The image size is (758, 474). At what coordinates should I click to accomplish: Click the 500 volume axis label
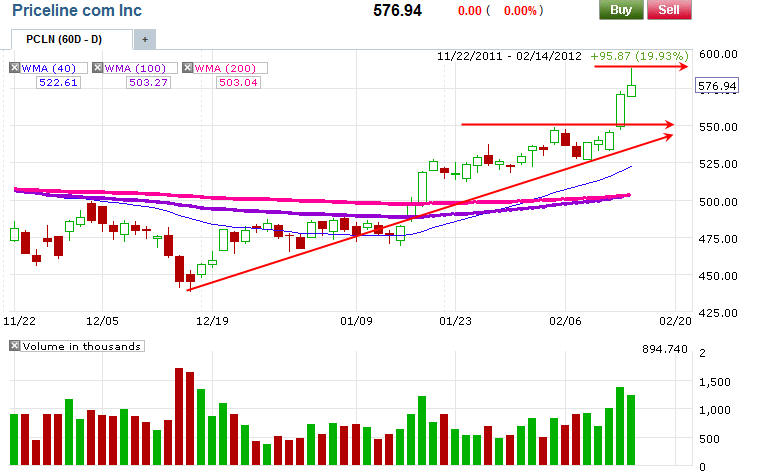tap(709, 439)
